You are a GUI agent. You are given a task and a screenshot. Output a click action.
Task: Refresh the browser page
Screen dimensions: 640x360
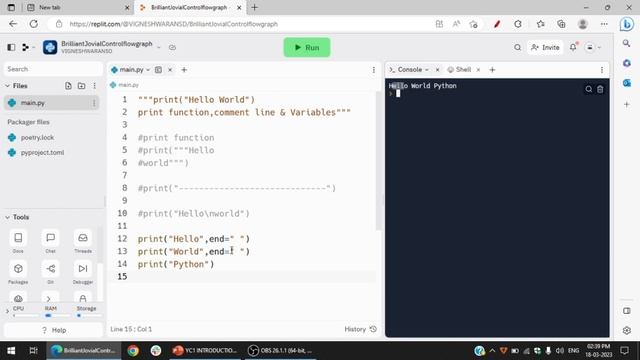coord(33,24)
